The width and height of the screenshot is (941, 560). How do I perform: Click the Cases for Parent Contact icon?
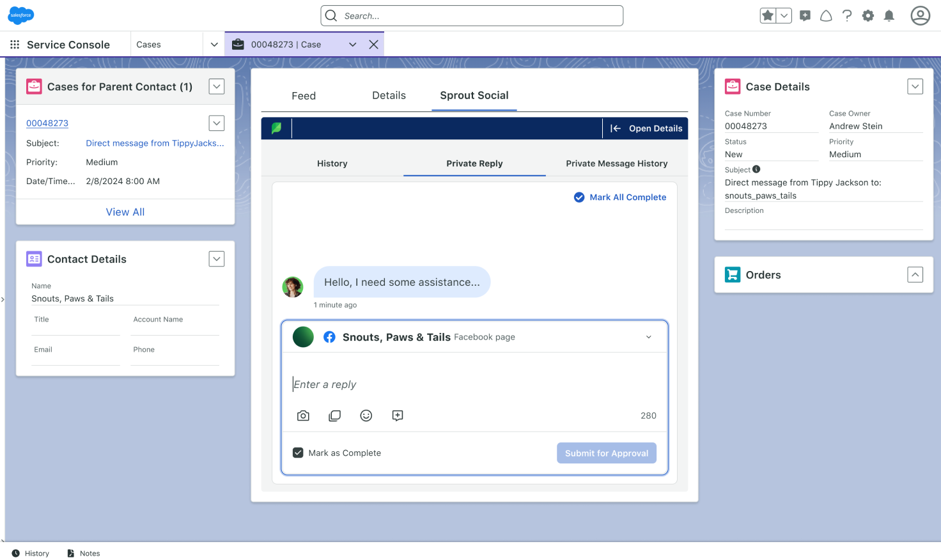(34, 86)
